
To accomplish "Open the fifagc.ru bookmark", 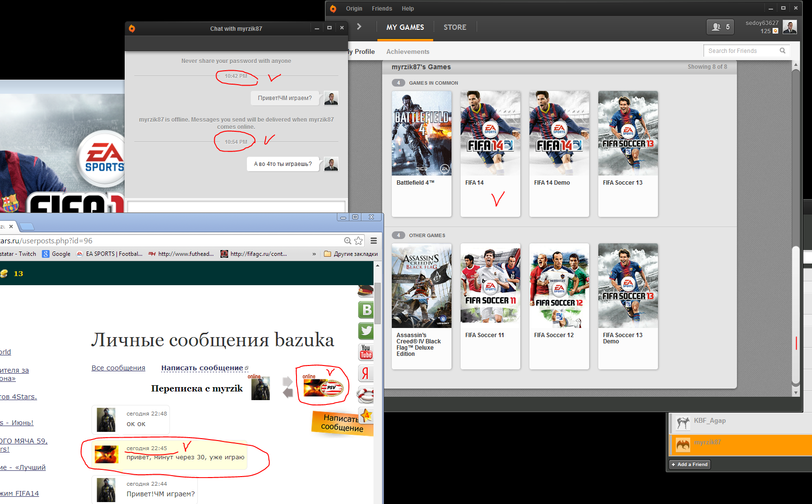I will pos(254,254).
